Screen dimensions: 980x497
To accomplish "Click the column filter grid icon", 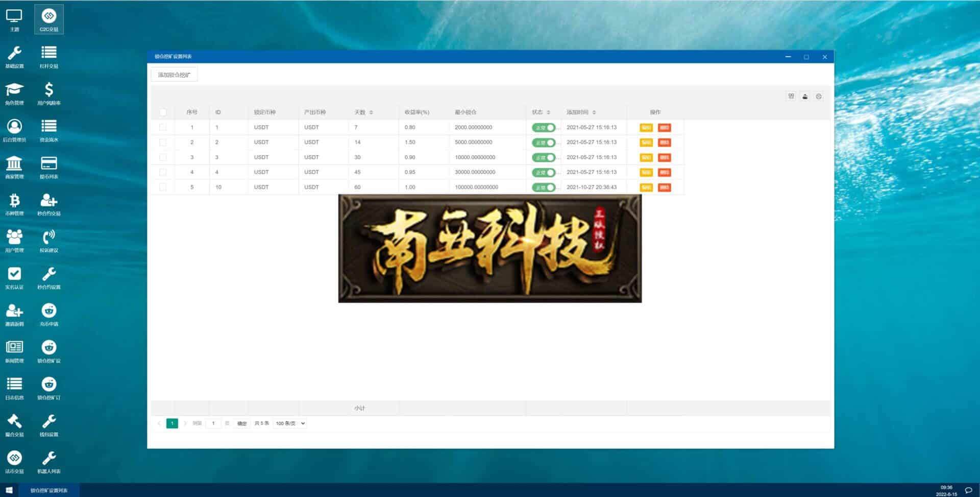I will (791, 96).
